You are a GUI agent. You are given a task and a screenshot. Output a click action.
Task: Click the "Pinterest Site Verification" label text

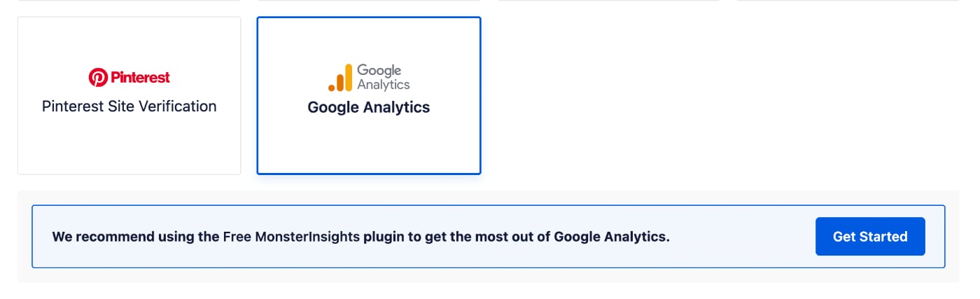click(x=129, y=106)
